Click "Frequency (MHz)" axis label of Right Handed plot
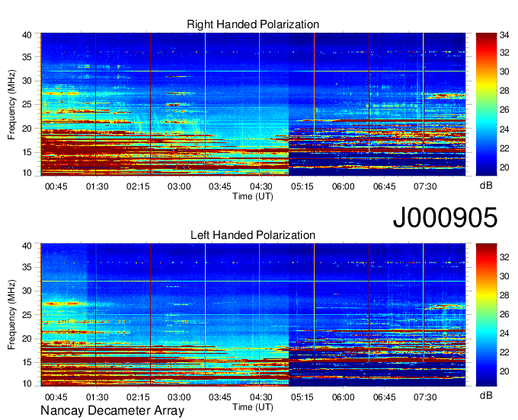This screenshot has width=518, height=420. 11,104
